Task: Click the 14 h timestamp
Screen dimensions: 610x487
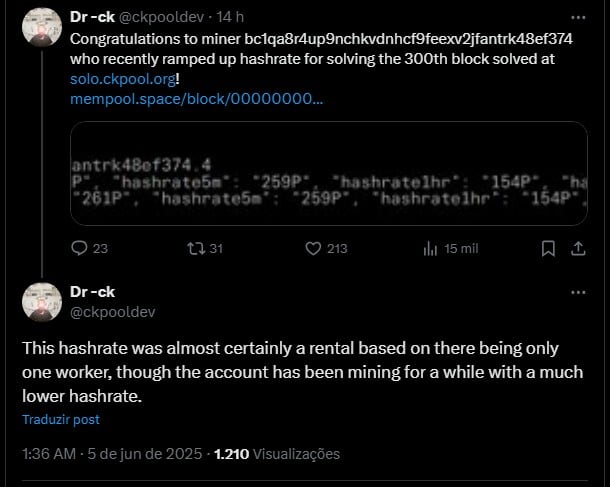Action: tap(230, 17)
